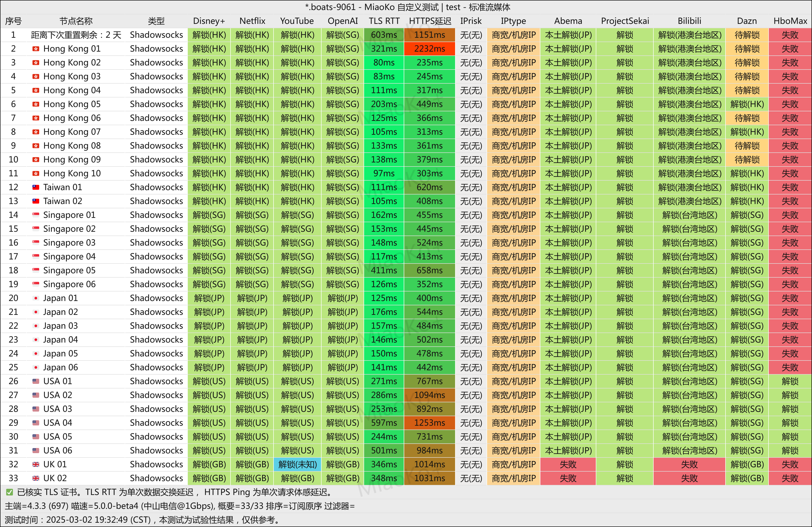Image resolution: width=812 pixels, height=527 pixels.
Task: Click the Dazn 解锁(HK) cell in Hong Kong 05 row
Action: 747,104
